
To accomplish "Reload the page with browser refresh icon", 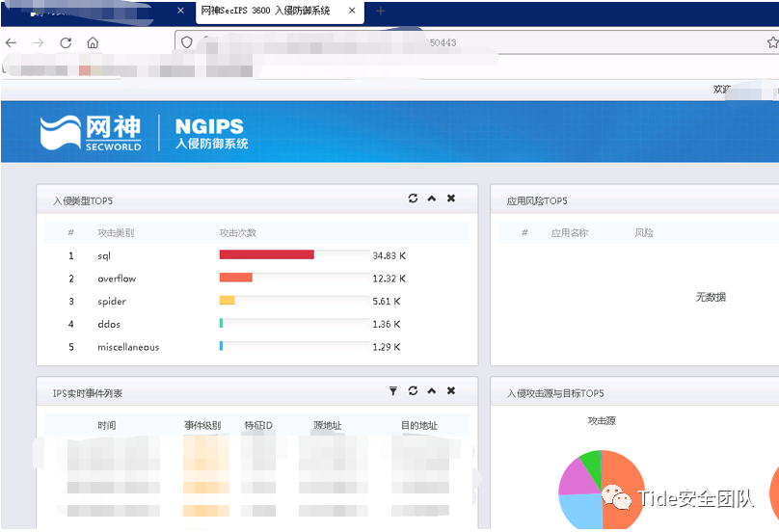I will point(66,42).
